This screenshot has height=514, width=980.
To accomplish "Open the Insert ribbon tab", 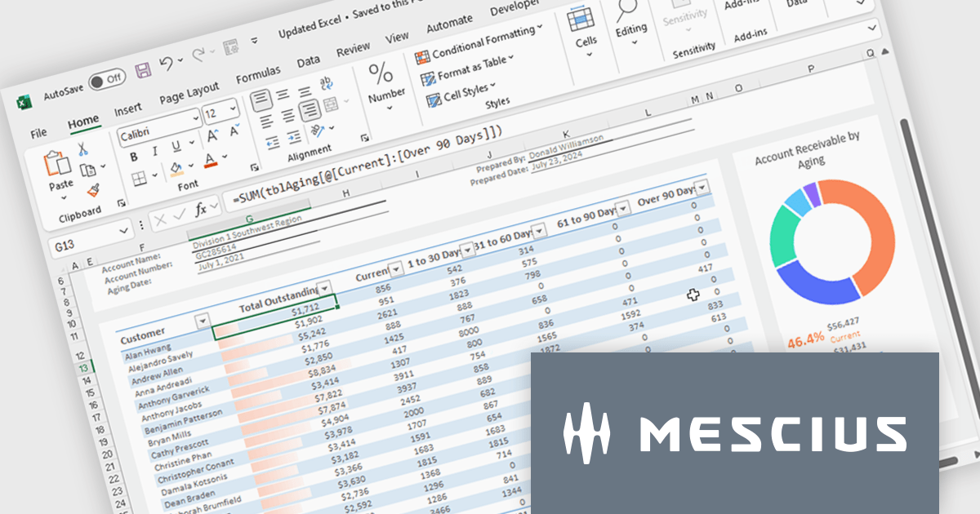I will [128, 109].
